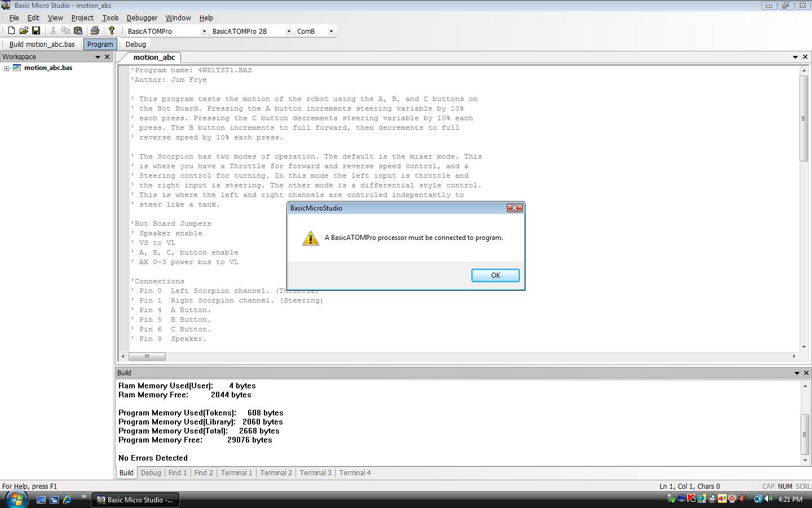Open the Windows Start menu

(16, 499)
